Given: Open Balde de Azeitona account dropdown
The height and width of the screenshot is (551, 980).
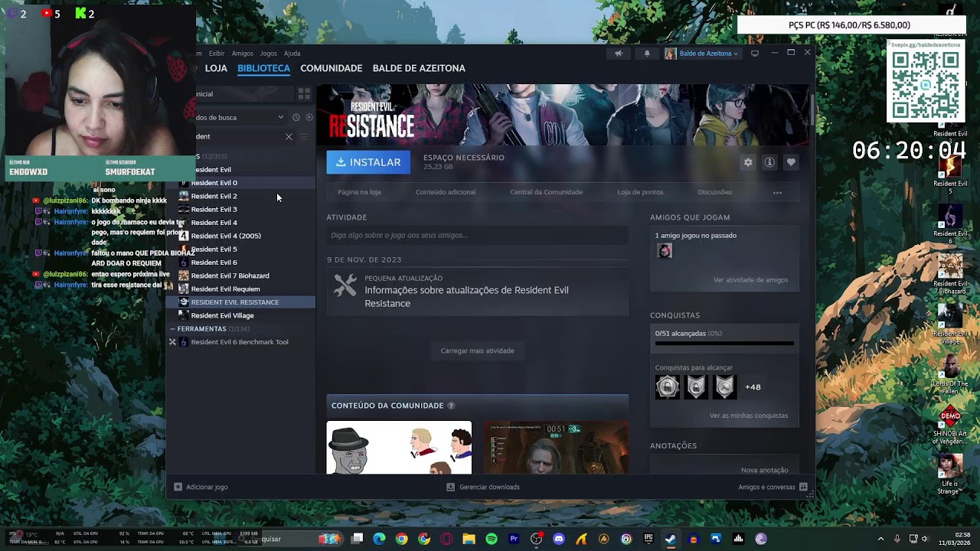Looking at the screenshot, I should tap(702, 54).
